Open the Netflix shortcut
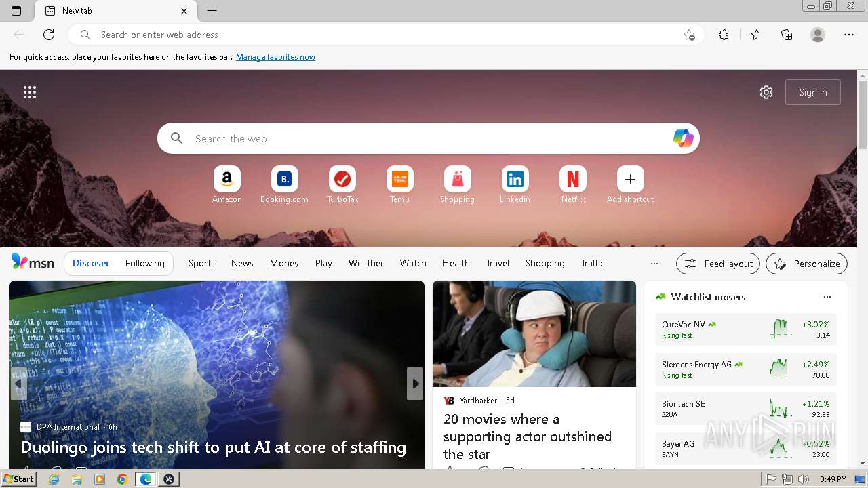This screenshot has width=868, height=488. (573, 185)
